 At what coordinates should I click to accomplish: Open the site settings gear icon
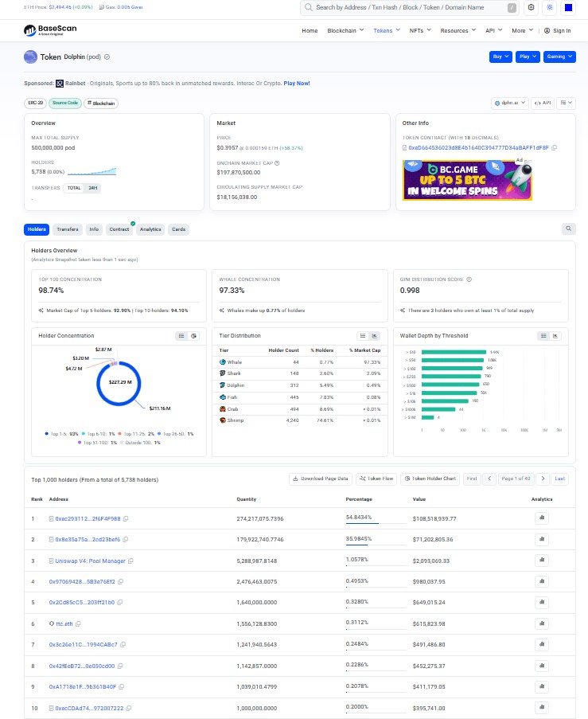point(532,7)
